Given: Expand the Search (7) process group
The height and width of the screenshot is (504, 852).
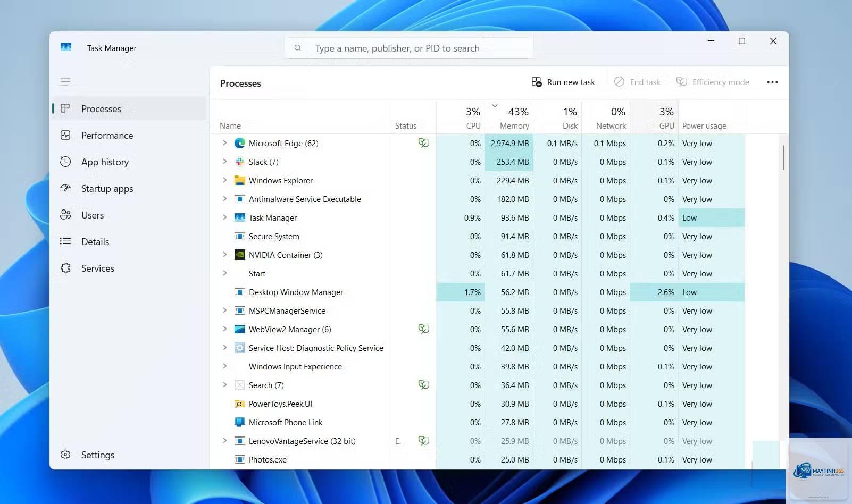Looking at the screenshot, I should [224, 385].
